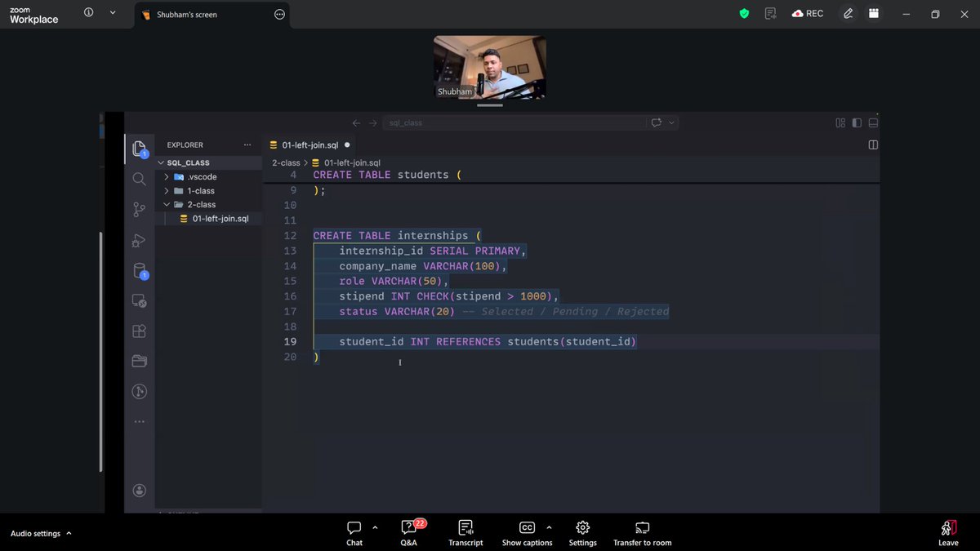Toggle the primary side bar visibility
980x551 pixels.
tap(857, 123)
